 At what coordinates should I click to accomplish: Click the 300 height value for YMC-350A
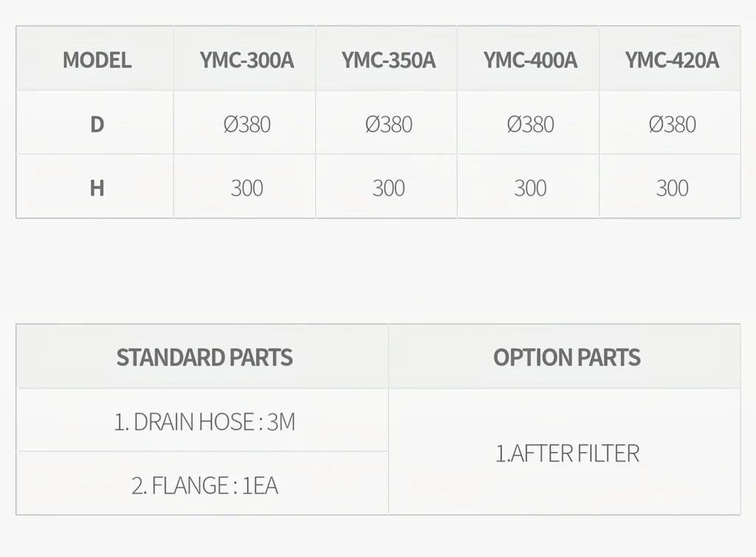click(x=388, y=188)
